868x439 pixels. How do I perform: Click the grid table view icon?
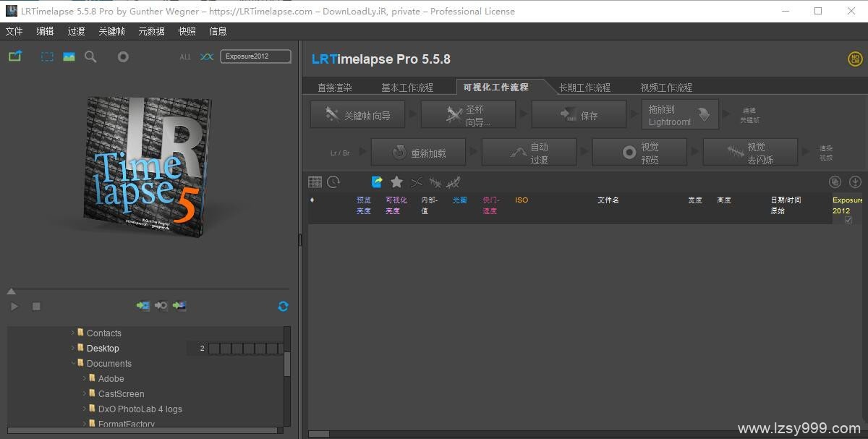(x=315, y=182)
